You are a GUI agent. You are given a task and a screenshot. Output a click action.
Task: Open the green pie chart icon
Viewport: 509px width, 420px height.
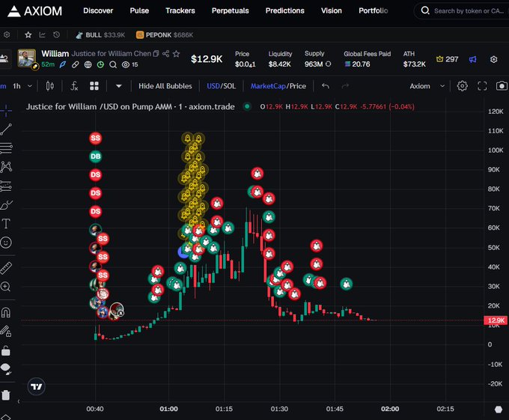click(x=100, y=64)
